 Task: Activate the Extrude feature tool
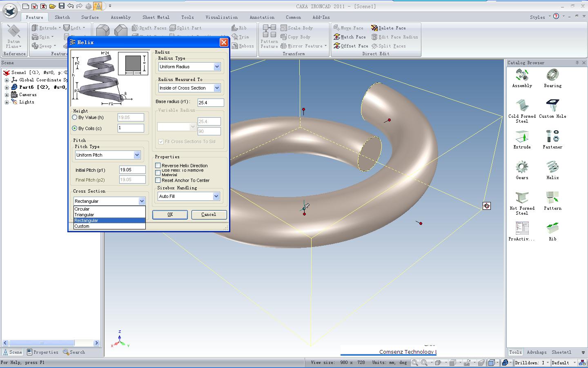[x=47, y=28]
